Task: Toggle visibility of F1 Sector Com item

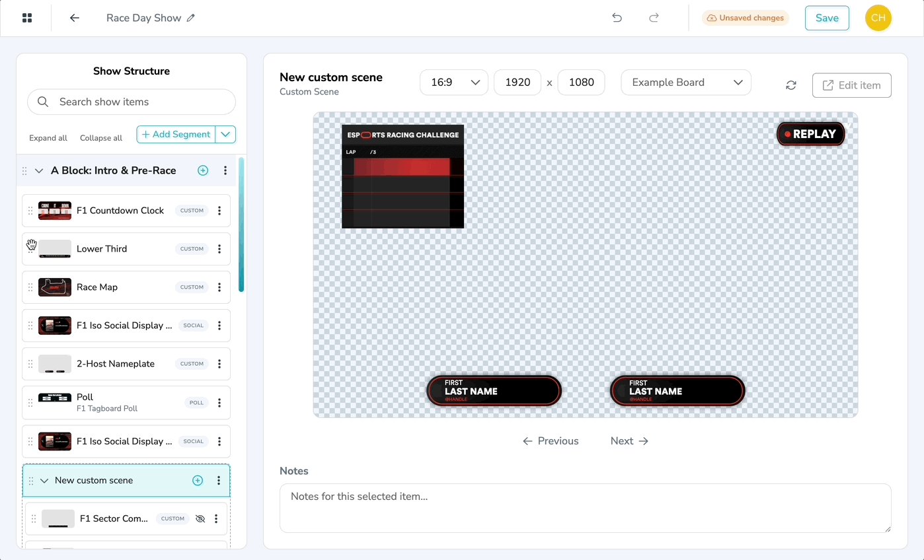Action: (x=200, y=519)
